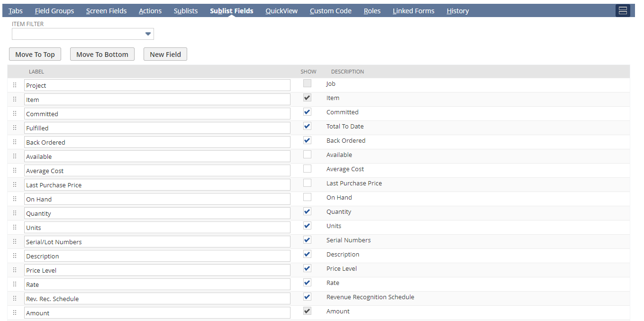Click the drag handle beside the Project field
Viewport: 644px width, 321px height.
click(14, 85)
